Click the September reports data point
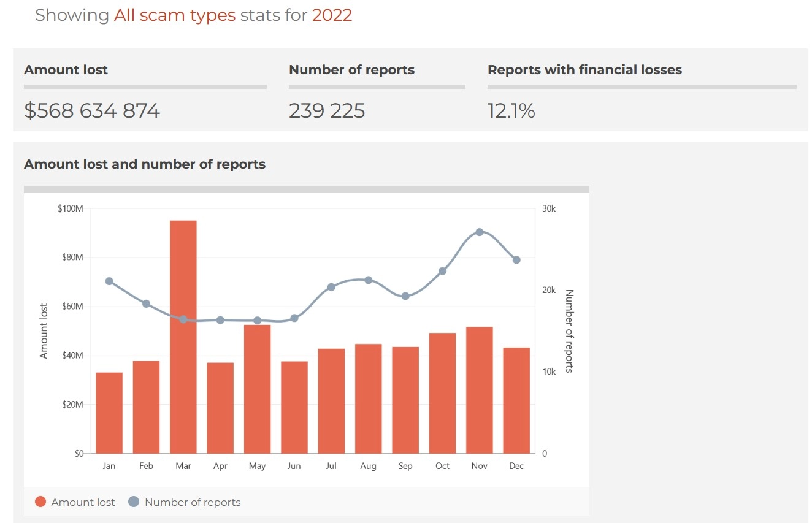The image size is (812, 523). click(x=405, y=296)
